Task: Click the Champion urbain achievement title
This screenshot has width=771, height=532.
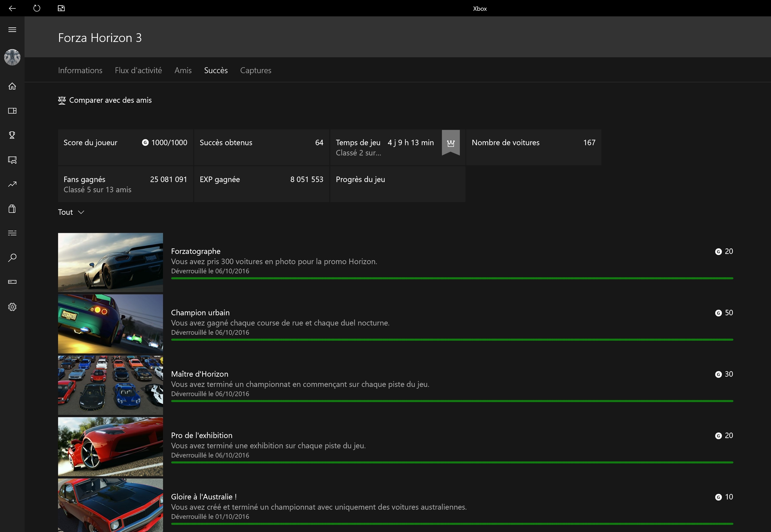Action: [x=200, y=313]
